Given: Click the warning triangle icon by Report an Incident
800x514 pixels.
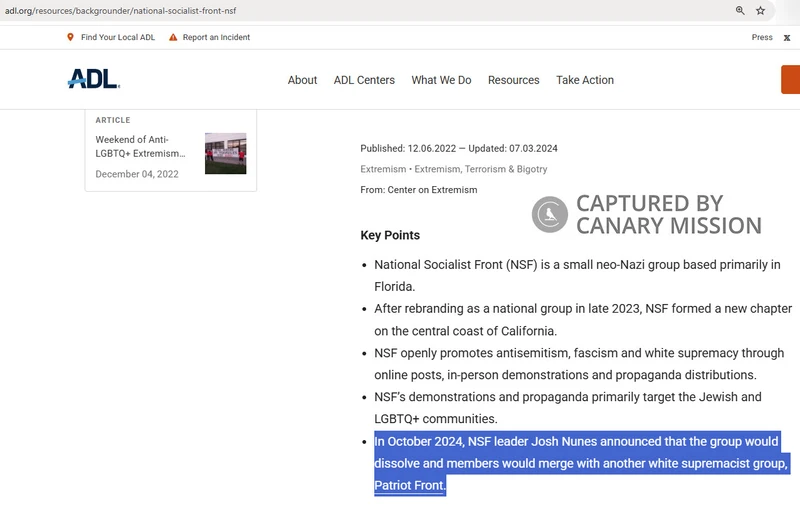Looking at the screenshot, I should click(x=173, y=37).
